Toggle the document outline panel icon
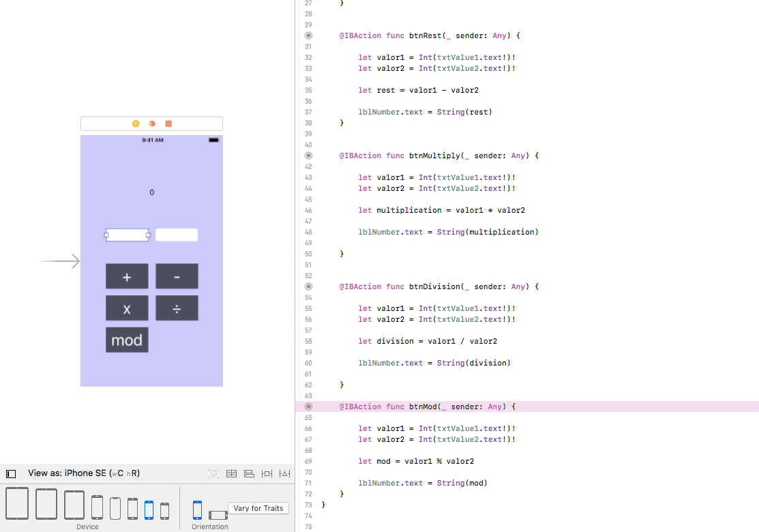Image resolution: width=759 pixels, height=532 pixels. pos(10,473)
